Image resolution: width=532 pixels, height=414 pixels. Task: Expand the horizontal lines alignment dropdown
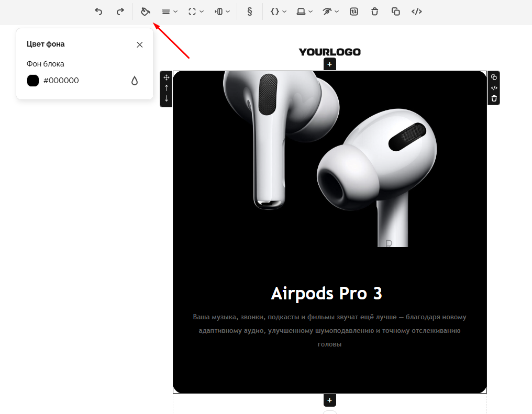coord(169,12)
